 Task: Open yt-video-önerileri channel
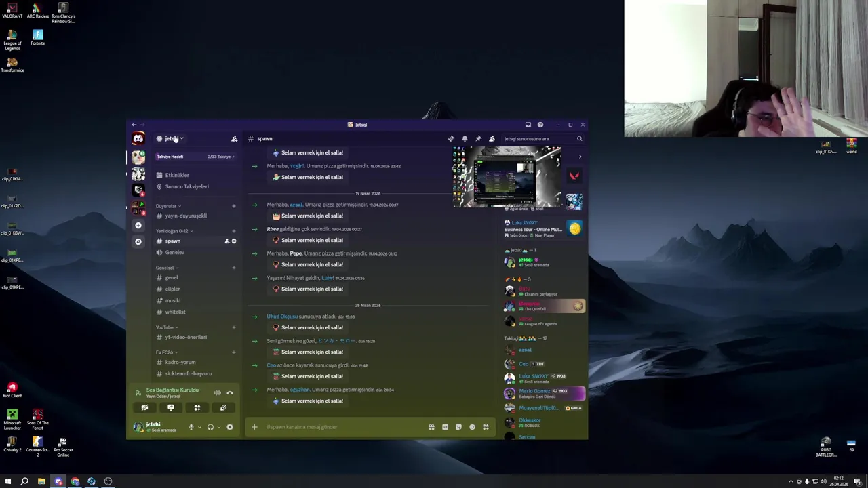(196, 337)
